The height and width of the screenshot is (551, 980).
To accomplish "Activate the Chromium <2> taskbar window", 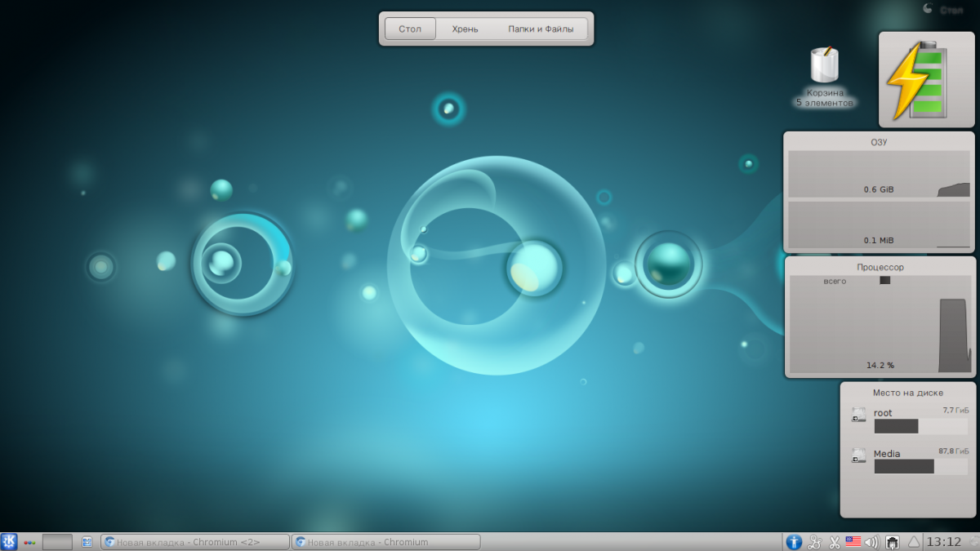I will pyautogui.click(x=195, y=542).
